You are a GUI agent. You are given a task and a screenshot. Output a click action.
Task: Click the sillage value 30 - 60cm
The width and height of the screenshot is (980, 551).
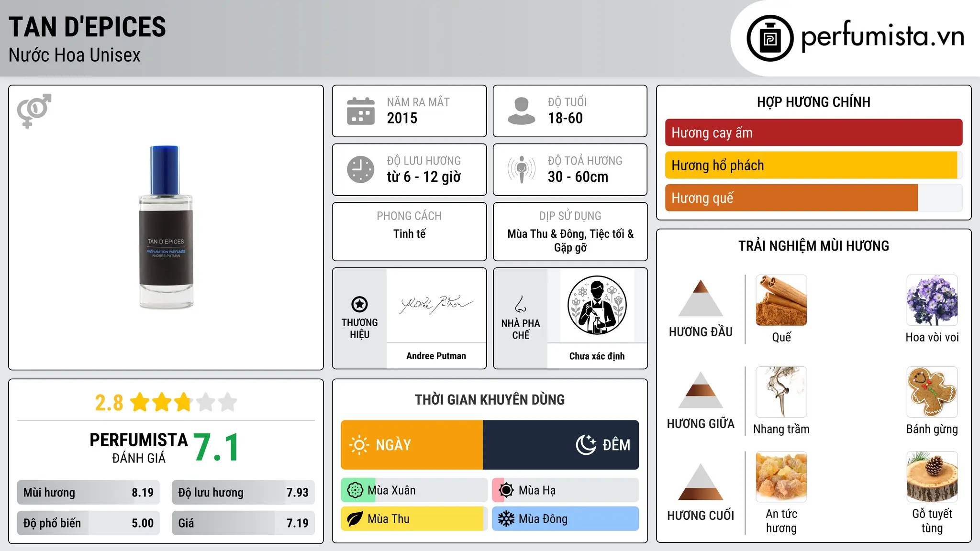[578, 177]
